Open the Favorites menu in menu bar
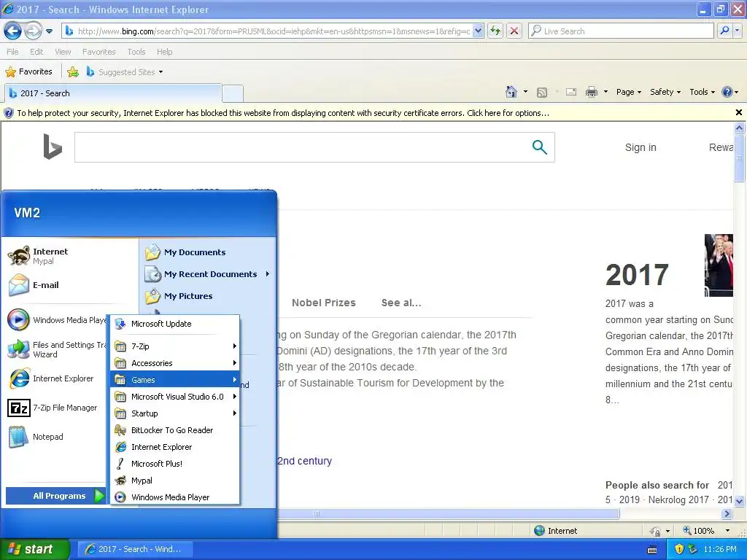The image size is (747, 560). (98, 52)
